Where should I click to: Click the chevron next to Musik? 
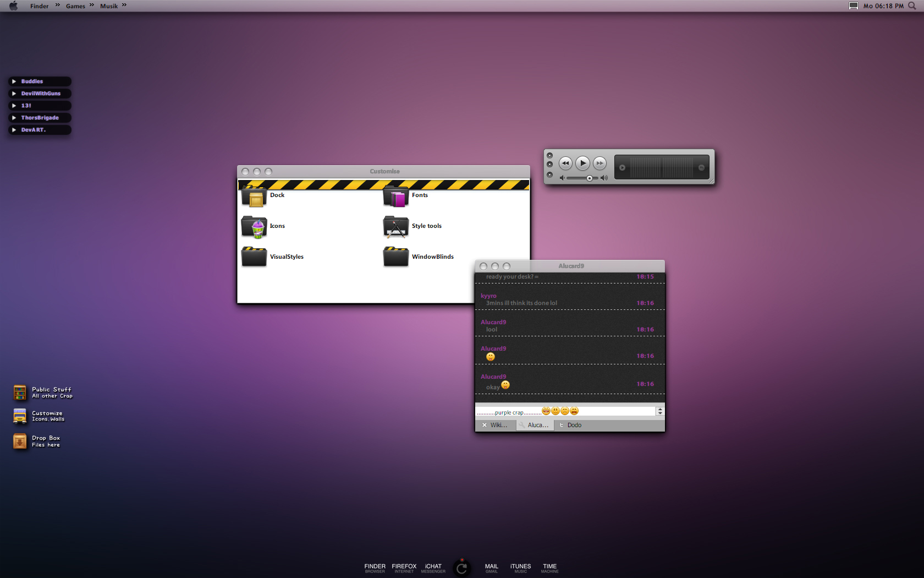tap(124, 5)
